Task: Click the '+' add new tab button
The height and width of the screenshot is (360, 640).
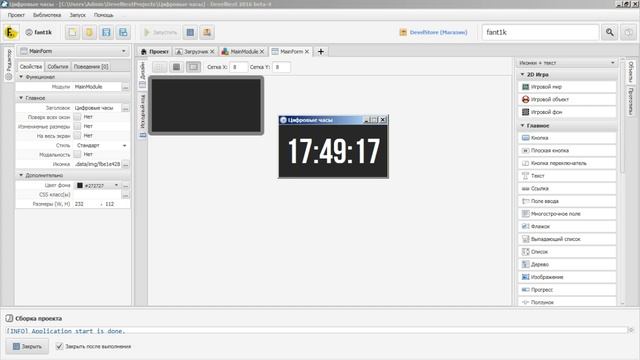Action: 321,51
